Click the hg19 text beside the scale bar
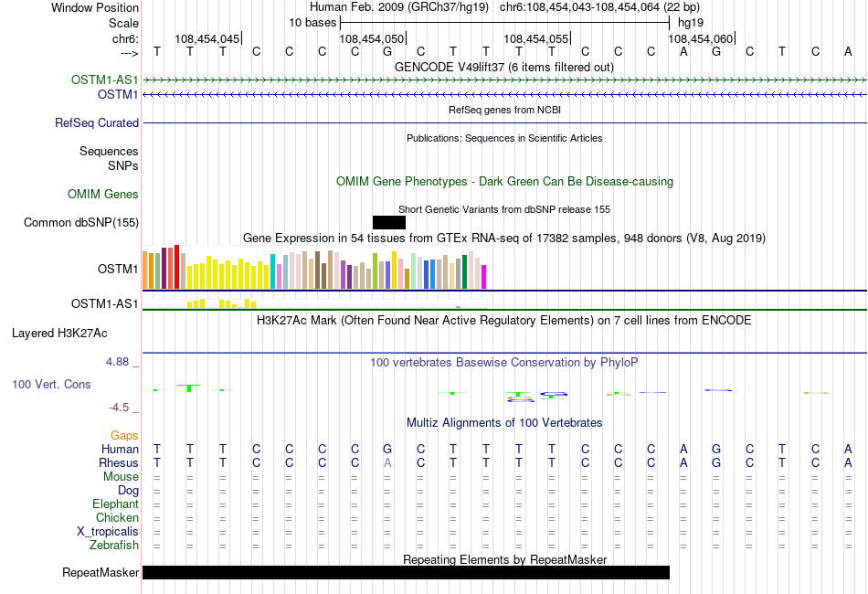 pyautogui.click(x=691, y=23)
